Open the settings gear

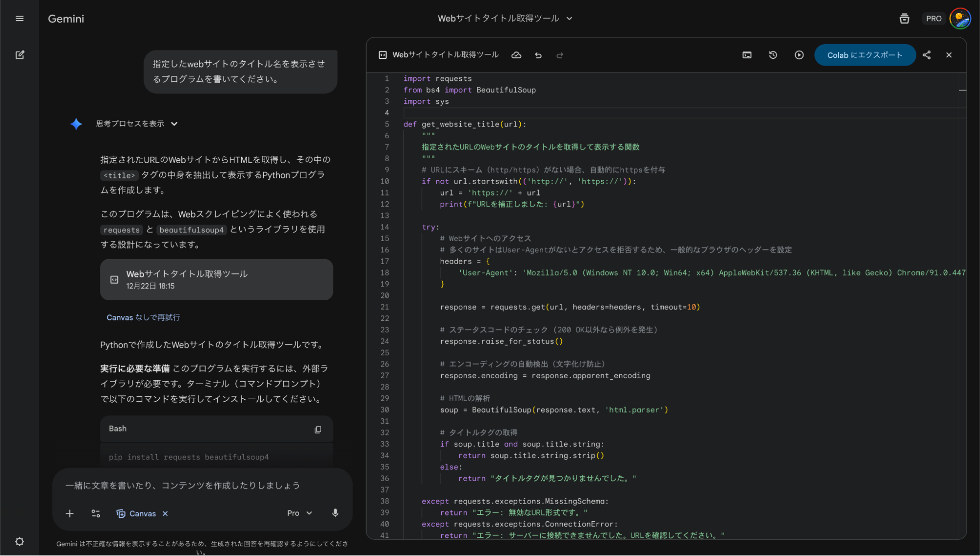coord(20,541)
